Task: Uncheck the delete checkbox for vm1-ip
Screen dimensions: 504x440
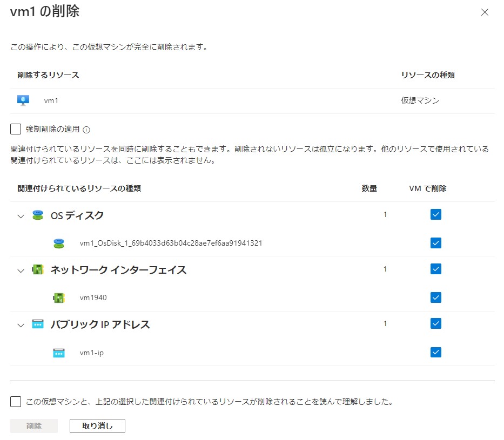Action: point(436,352)
